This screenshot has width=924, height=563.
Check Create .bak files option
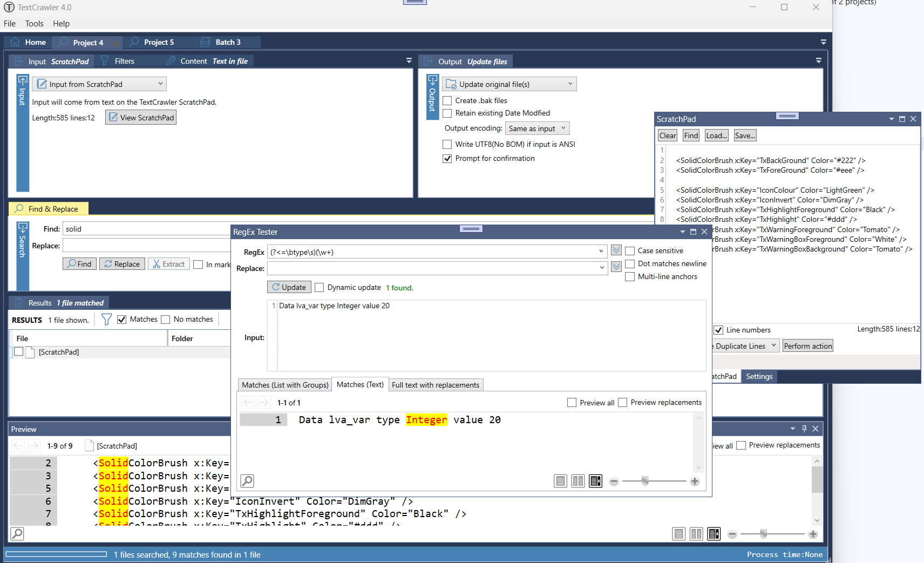447,101
